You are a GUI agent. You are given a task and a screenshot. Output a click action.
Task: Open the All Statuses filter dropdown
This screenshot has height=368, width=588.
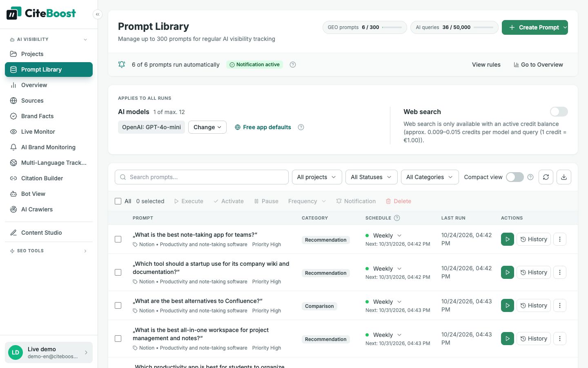click(x=372, y=177)
